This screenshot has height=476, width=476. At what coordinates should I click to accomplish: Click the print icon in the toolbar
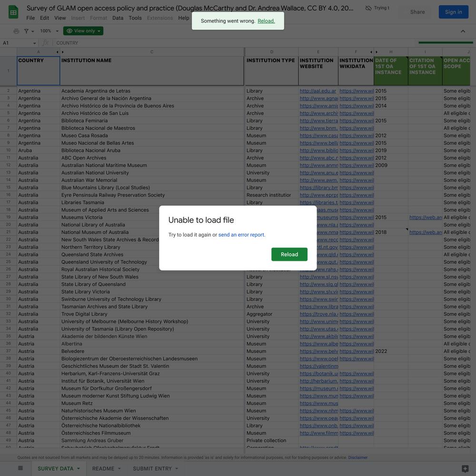[x=16, y=31]
